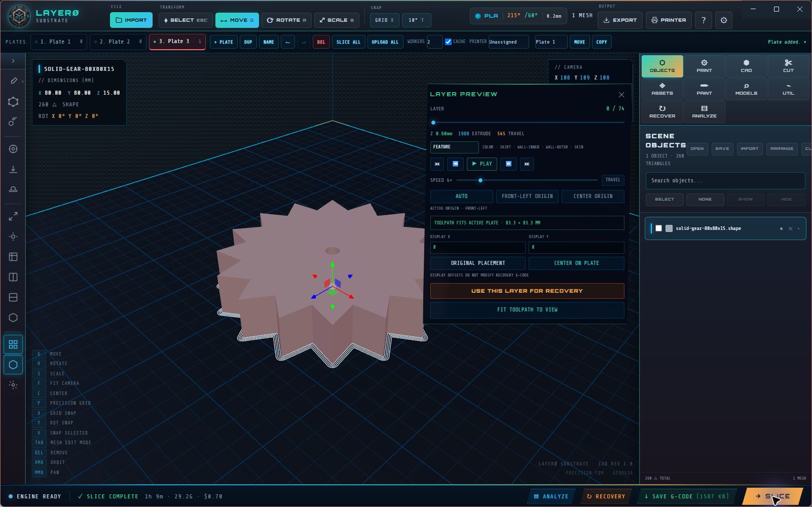
Task: Activate the Scale transform tool
Action: pos(337,20)
